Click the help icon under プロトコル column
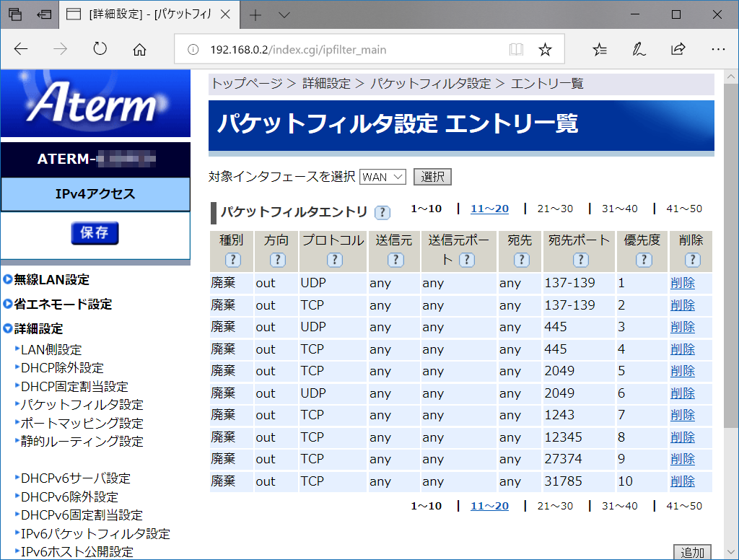The width and height of the screenshot is (739, 560). (x=335, y=260)
